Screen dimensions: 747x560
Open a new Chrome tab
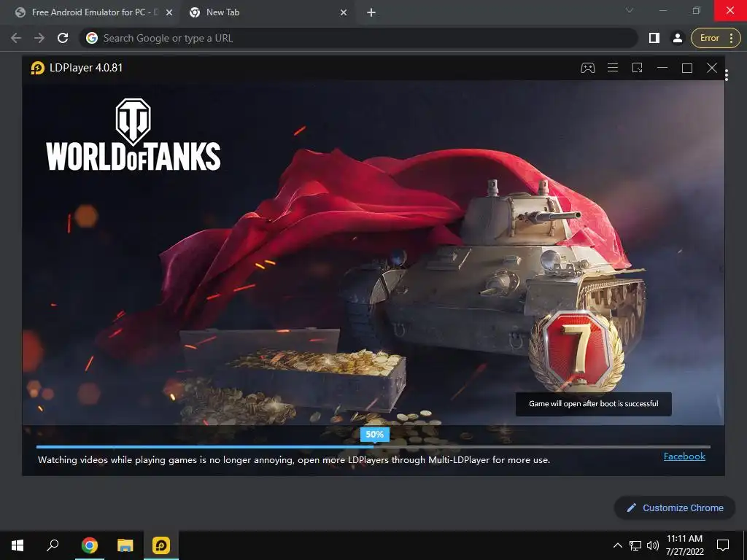tap(371, 13)
